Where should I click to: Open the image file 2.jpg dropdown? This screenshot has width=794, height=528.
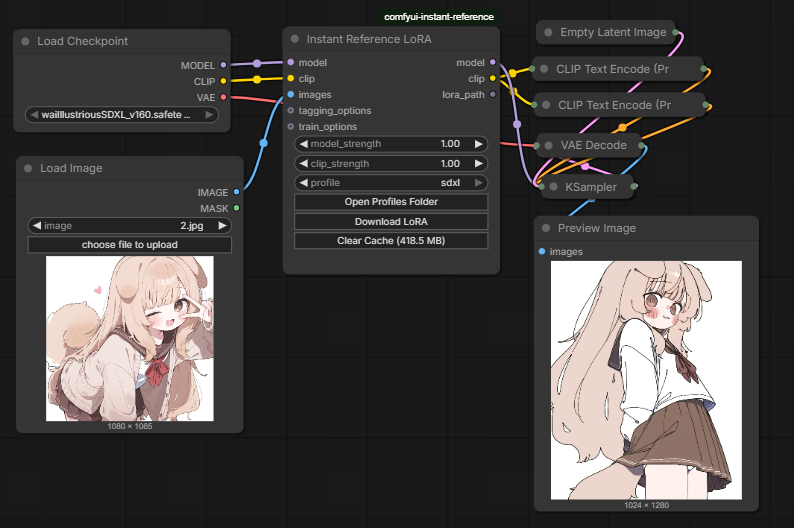pos(130,226)
